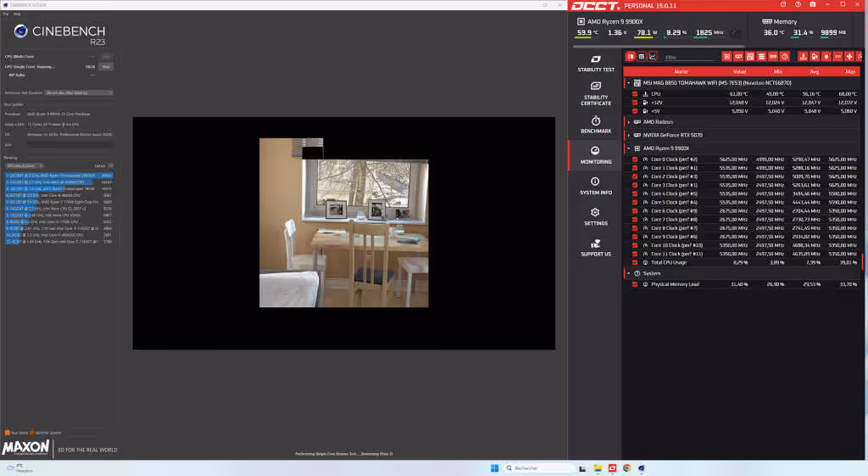Image resolution: width=868 pixels, height=476 pixels.
Task: Expand the AMD Radeon sensor group
Action: [629, 121]
